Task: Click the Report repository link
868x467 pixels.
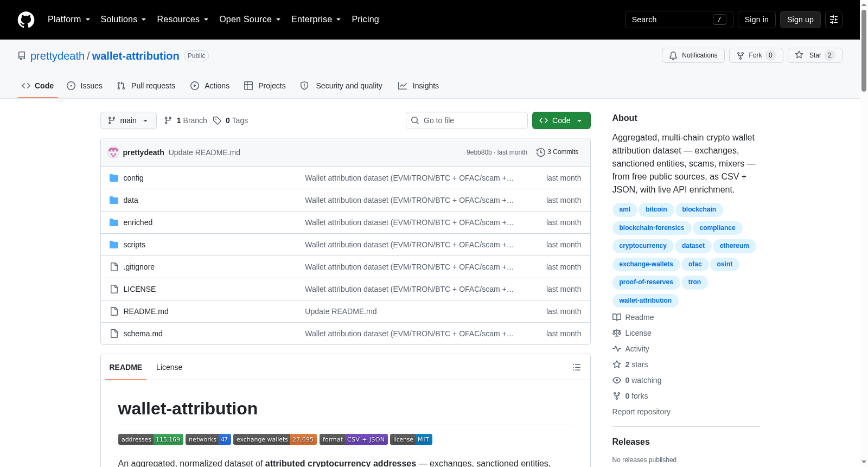Action: [x=641, y=412]
